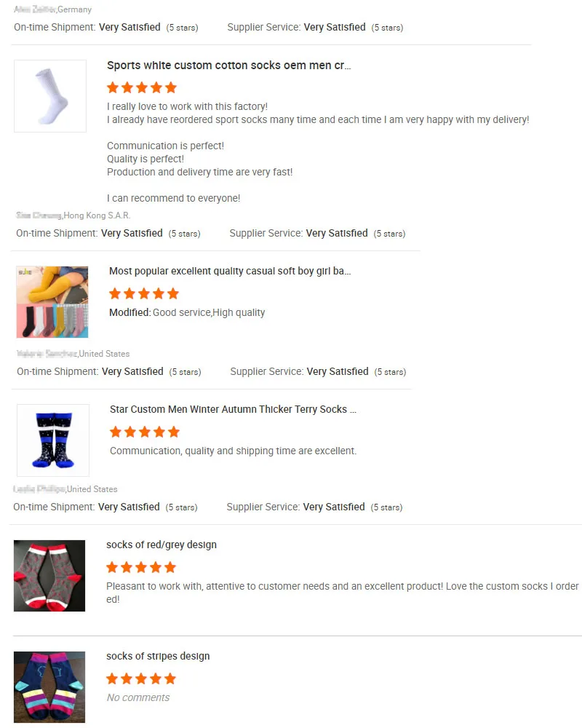582x728 pixels.
Task: Click star rating under Star Custom Men socks
Action: [145, 432]
